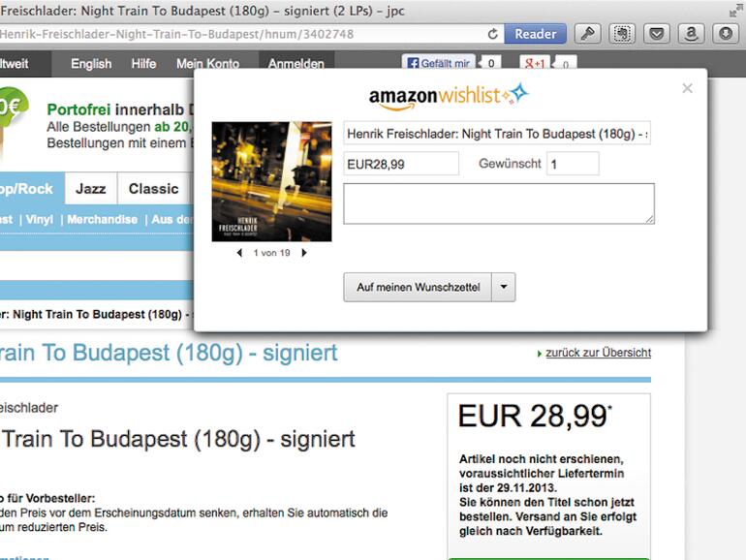Click the EUR28,99 price field
This screenshot has height=560, width=746.
point(401,164)
